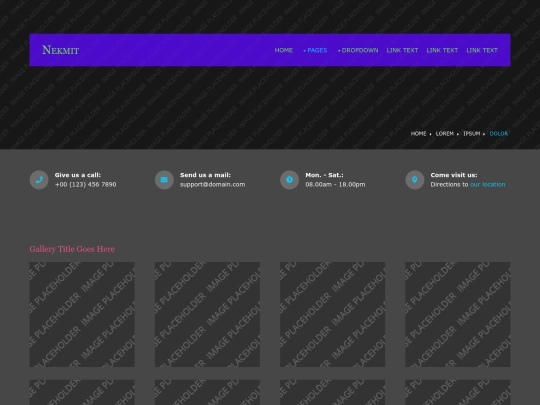
Task: Open the second thumbnail in the second gallery row
Action: pos(207,392)
